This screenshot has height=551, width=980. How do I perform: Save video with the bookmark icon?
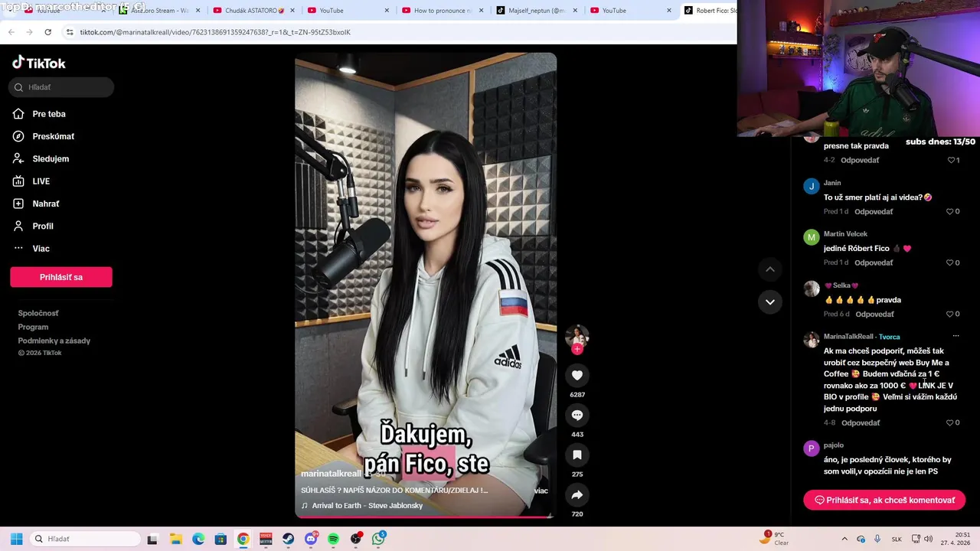pyautogui.click(x=577, y=455)
